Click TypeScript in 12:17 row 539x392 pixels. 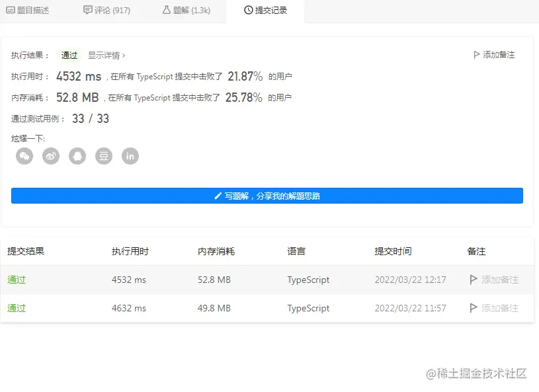coord(308,280)
